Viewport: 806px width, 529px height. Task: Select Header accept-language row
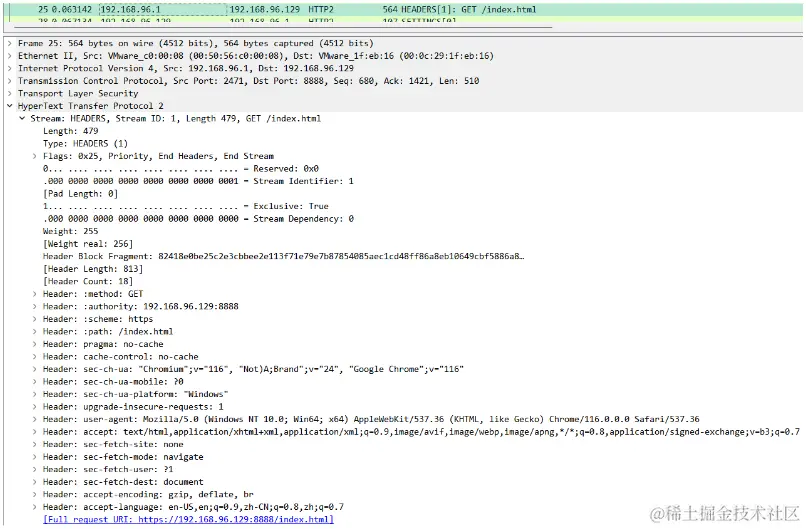(x=193, y=507)
